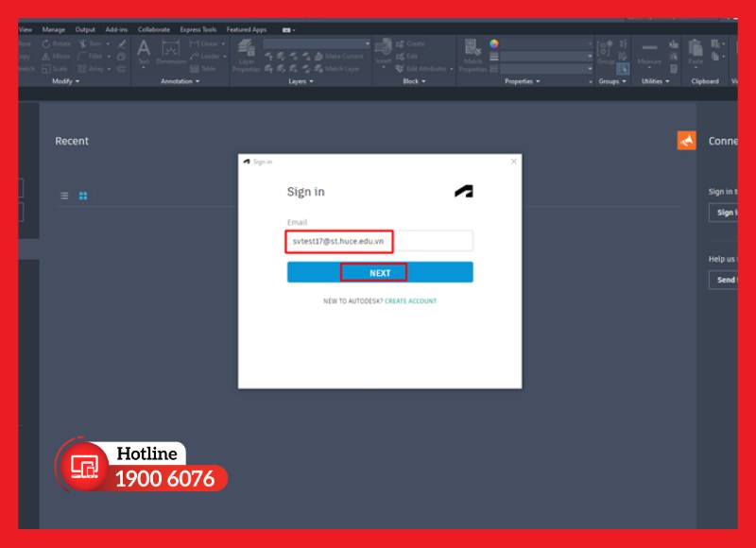The width and height of the screenshot is (756, 548).
Task: Click the Match Layer tool
Action: pos(337,69)
